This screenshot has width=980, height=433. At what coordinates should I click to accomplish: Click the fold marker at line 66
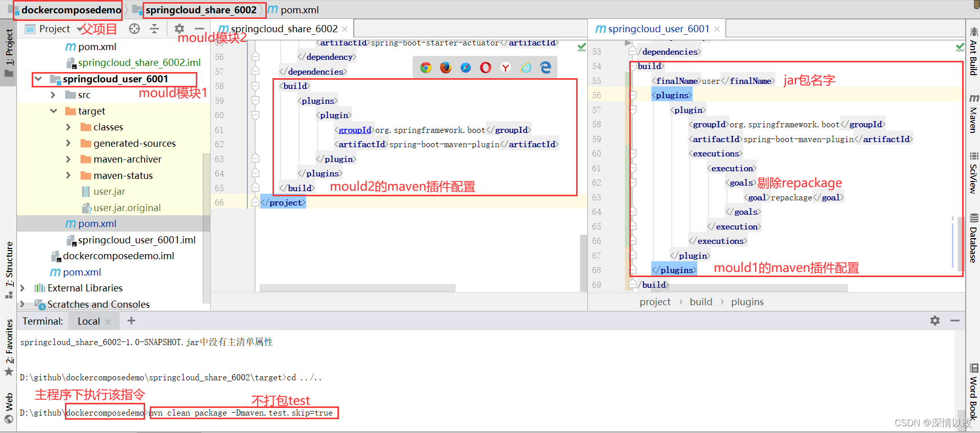255,202
